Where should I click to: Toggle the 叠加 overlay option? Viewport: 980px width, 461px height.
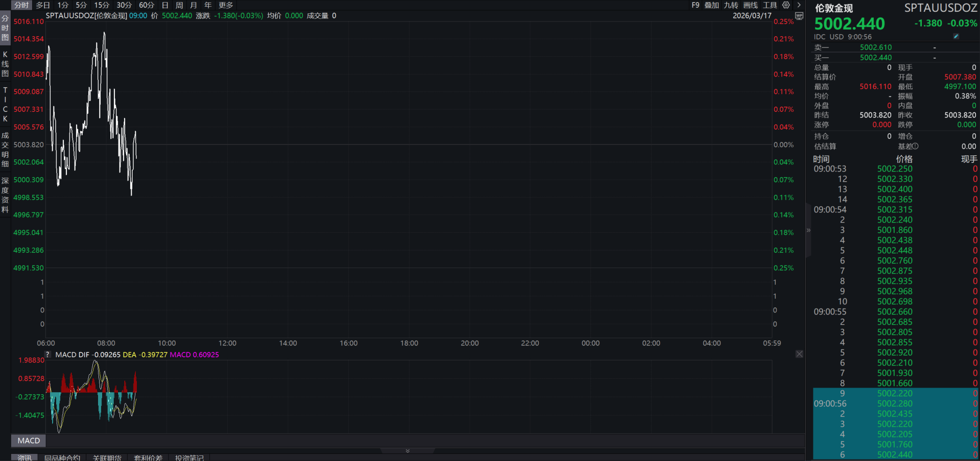pos(711,5)
